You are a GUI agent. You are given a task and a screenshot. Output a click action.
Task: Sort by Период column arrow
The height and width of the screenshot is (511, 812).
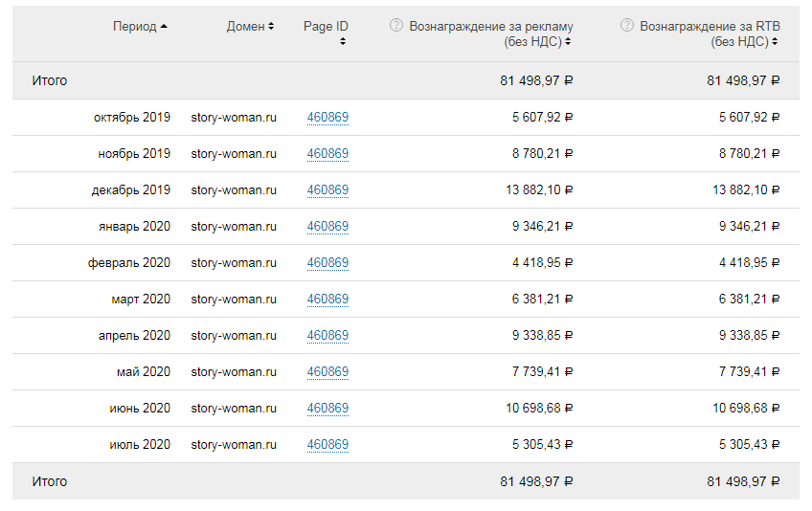click(x=165, y=27)
